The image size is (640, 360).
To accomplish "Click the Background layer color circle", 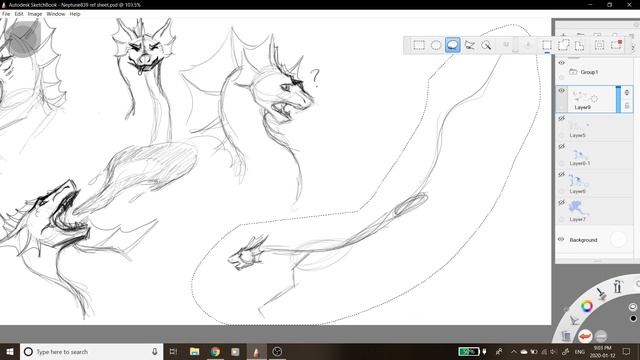I will 618,240.
